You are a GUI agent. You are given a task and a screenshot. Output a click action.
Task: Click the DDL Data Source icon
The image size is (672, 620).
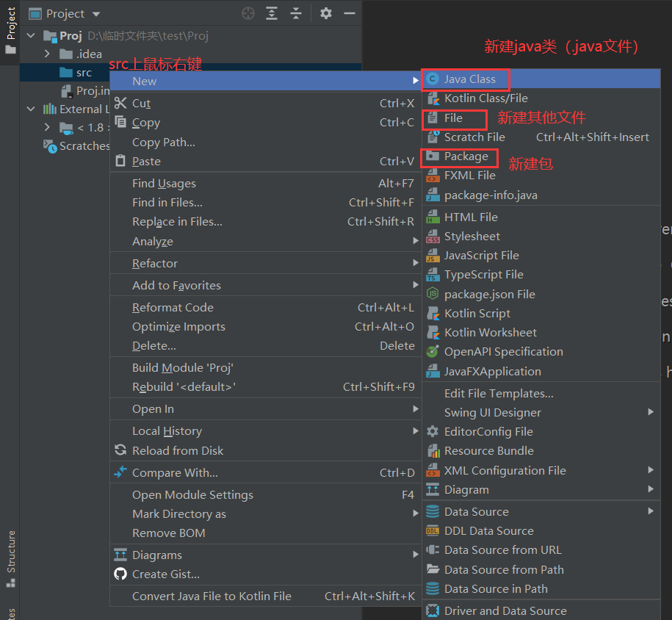433,530
